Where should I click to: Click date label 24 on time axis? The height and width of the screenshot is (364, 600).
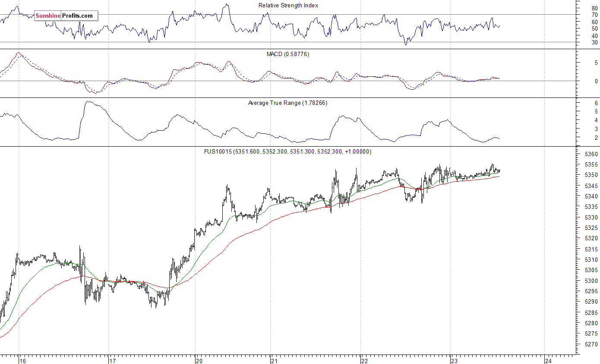tap(548, 361)
